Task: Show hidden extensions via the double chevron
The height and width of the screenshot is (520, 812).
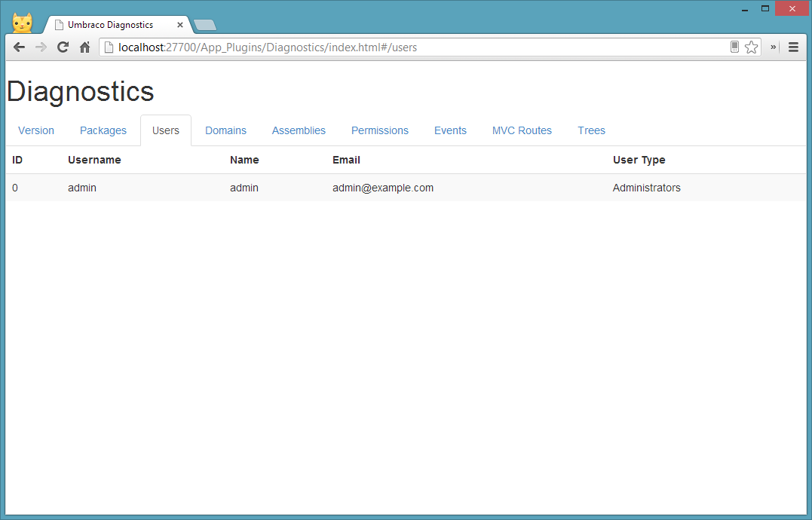Action: tap(773, 47)
